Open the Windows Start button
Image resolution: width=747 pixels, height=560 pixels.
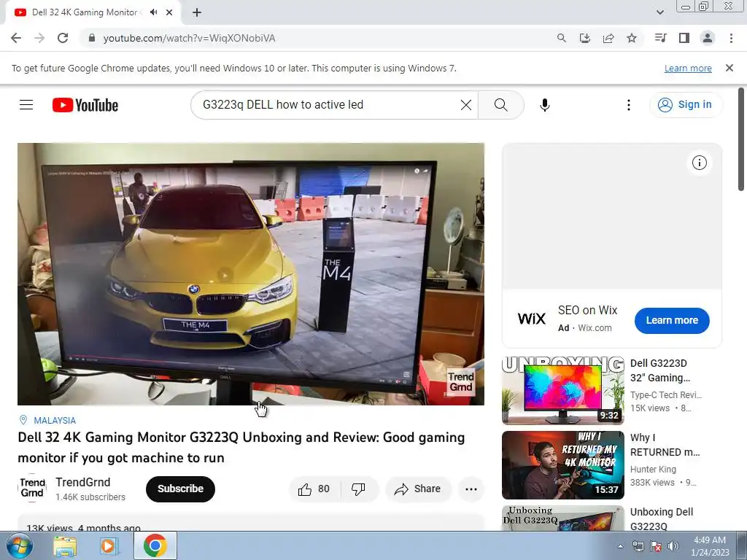[19, 545]
